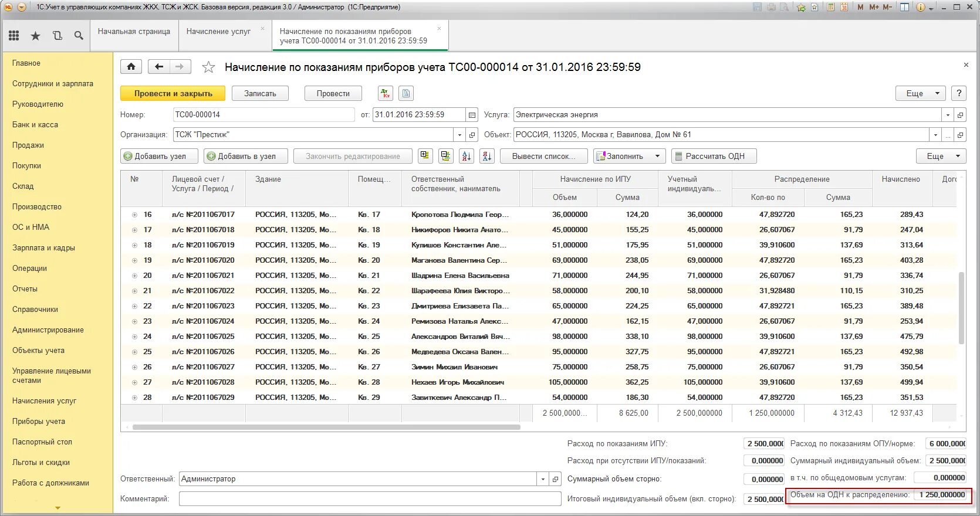Expand row 16 tree node

pos(134,215)
